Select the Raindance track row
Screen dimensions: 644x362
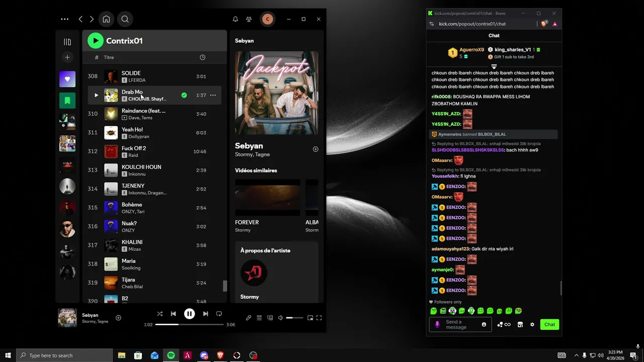[154, 114]
